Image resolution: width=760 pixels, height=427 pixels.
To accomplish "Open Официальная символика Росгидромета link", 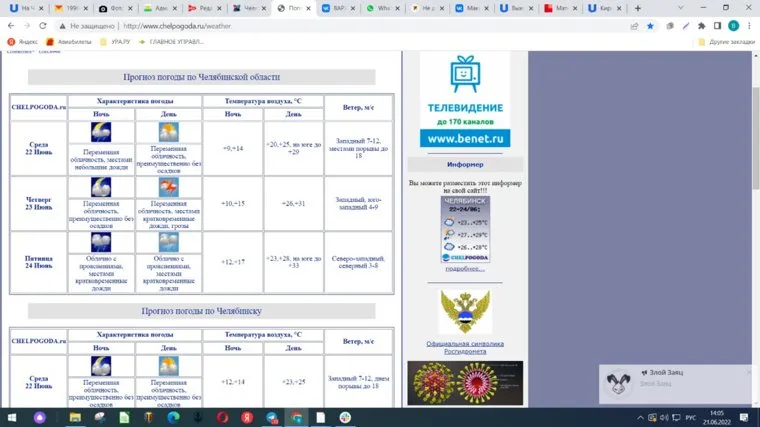I will [465, 346].
